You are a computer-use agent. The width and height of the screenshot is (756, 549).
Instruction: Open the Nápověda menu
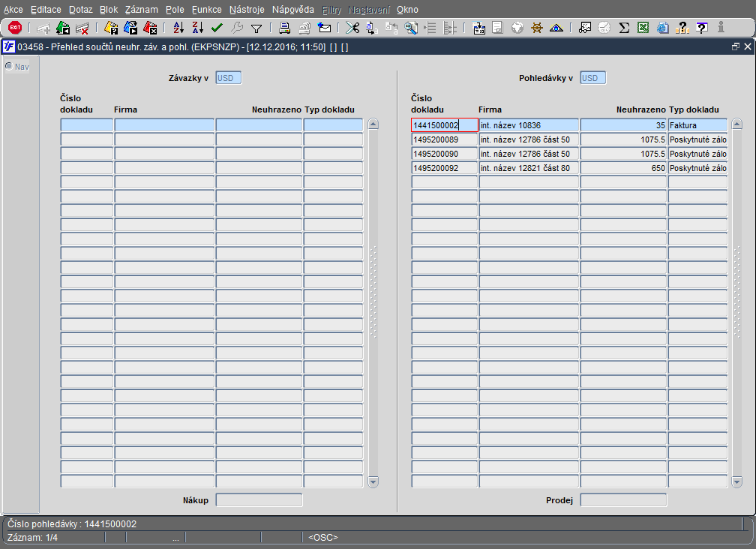(292, 10)
